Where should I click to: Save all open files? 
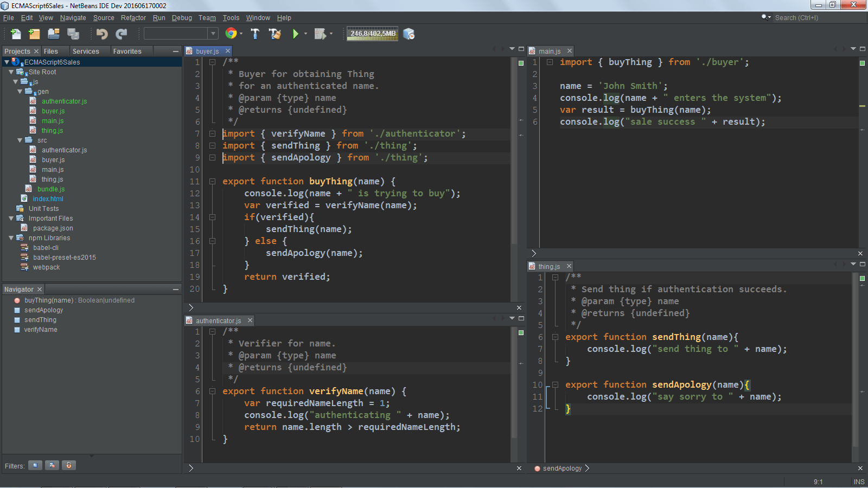(73, 34)
